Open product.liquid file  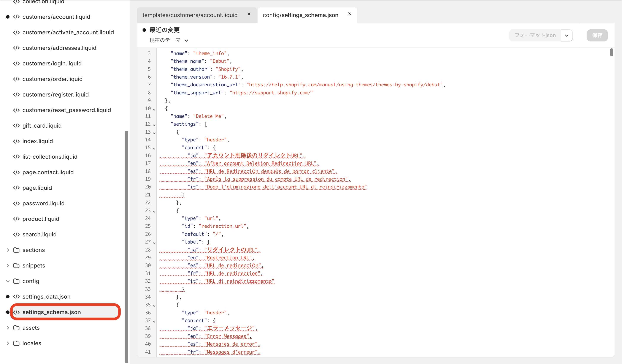[x=41, y=219]
